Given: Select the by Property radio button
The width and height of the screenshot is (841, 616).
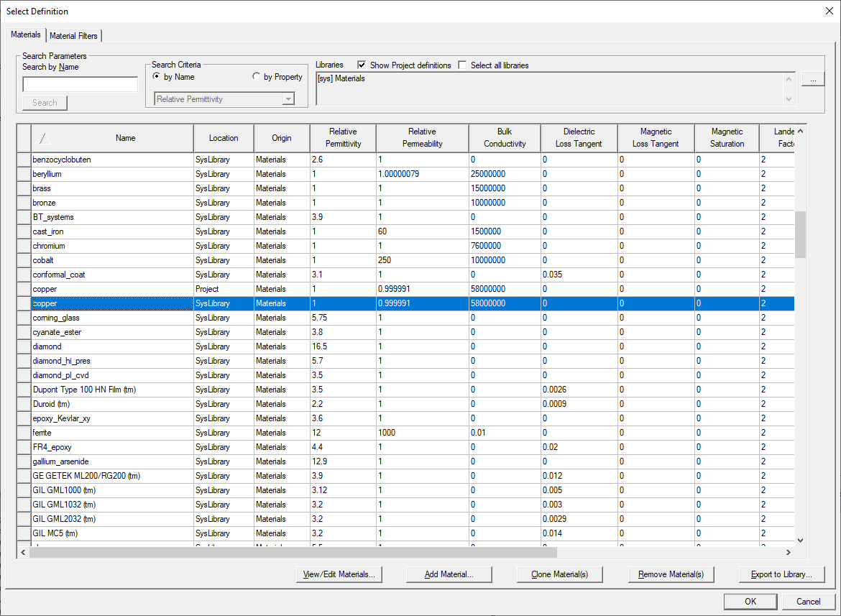Looking at the screenshot, I should [x=257, y=77].
